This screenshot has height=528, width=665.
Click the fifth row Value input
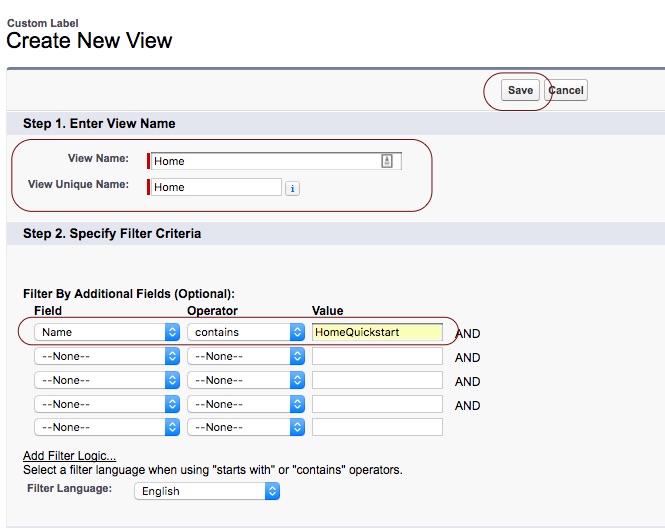(377, 427)
